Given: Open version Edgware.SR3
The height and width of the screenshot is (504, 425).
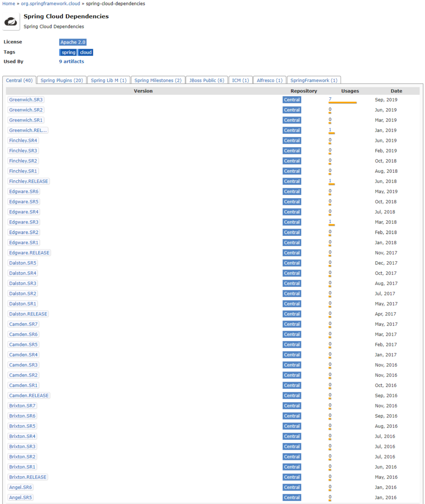Looking at the screenshot, I should 24,222.
